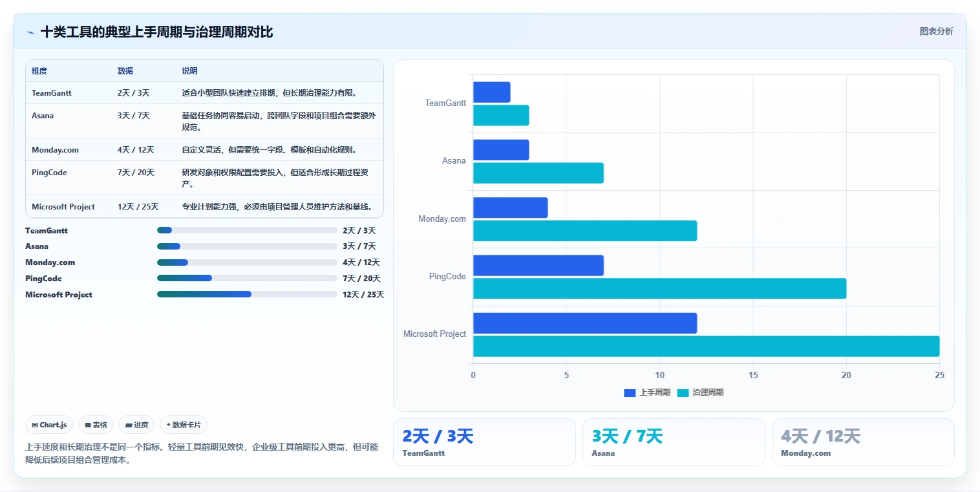Open the Monday.com 4天 / 12天 data card
The height and width of the screenshot is (492, 980).
tap(863, 442)
